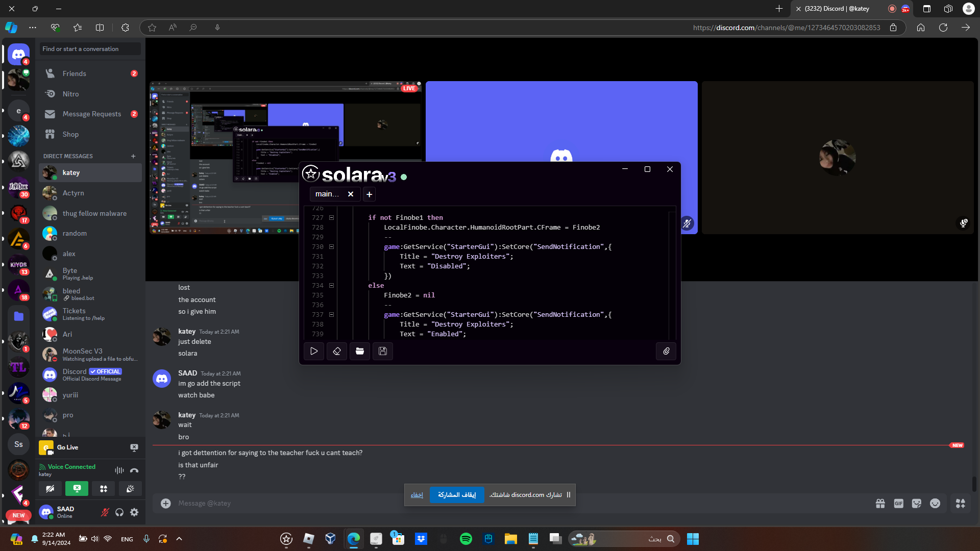The image size is (980, 551).
Task: Run the script with Solara's execute button
Action: point(314,351)
